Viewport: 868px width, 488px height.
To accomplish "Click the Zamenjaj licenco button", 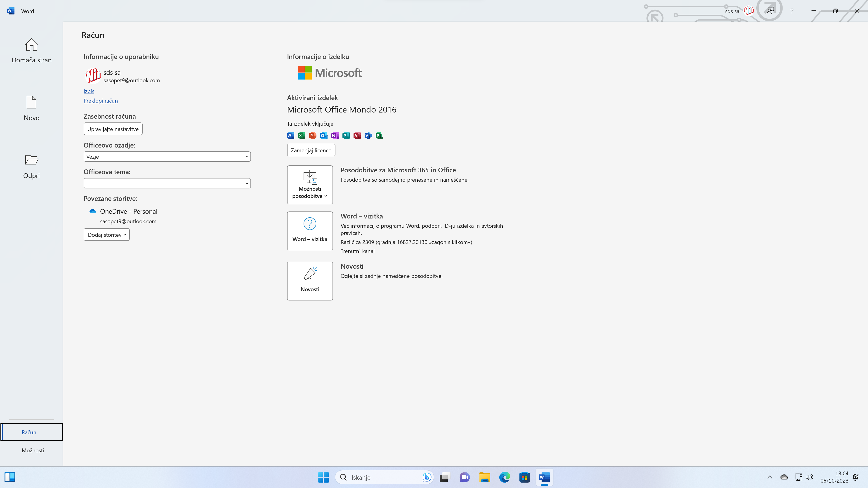I will click(x=311, y=150).
